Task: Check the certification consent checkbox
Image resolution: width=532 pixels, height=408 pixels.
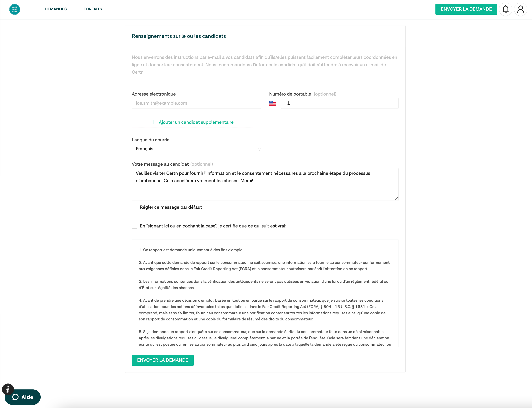Action: tap(135, 226)
